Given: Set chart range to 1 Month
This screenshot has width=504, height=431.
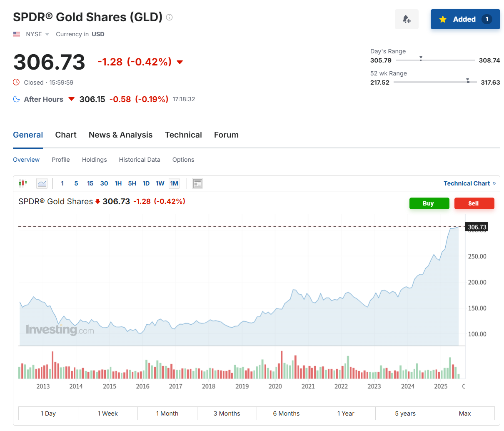Looking at the screenshot, I should click(167, 413).
